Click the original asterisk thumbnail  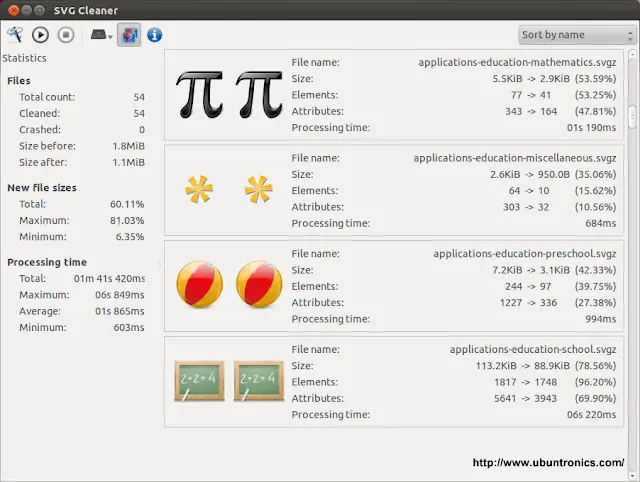click(x=199, y=189)
